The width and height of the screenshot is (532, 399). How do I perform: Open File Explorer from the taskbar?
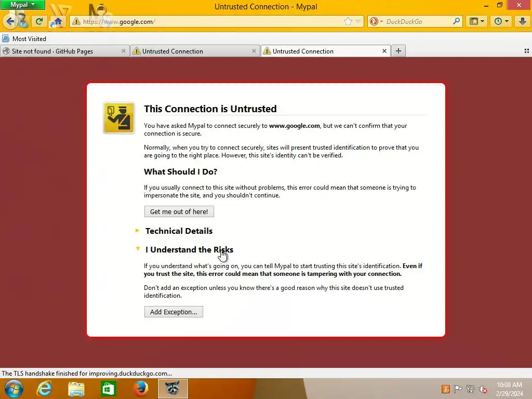(76, 389)
